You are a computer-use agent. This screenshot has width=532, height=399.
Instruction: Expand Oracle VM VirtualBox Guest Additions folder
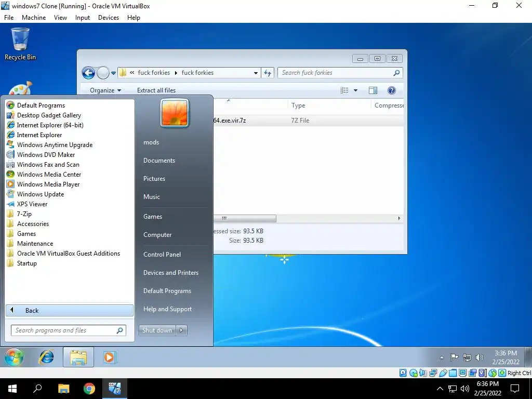pyautogui.click(x=63, y=254)
